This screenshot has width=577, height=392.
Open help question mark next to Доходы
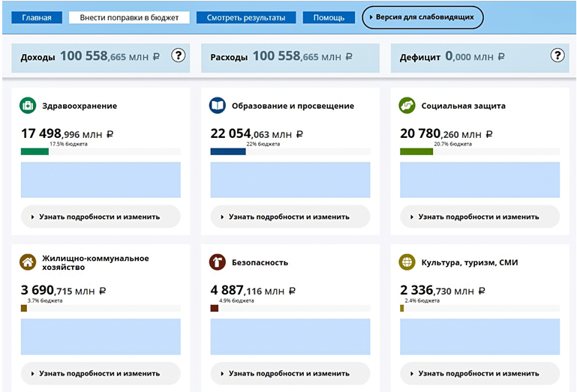178,55
